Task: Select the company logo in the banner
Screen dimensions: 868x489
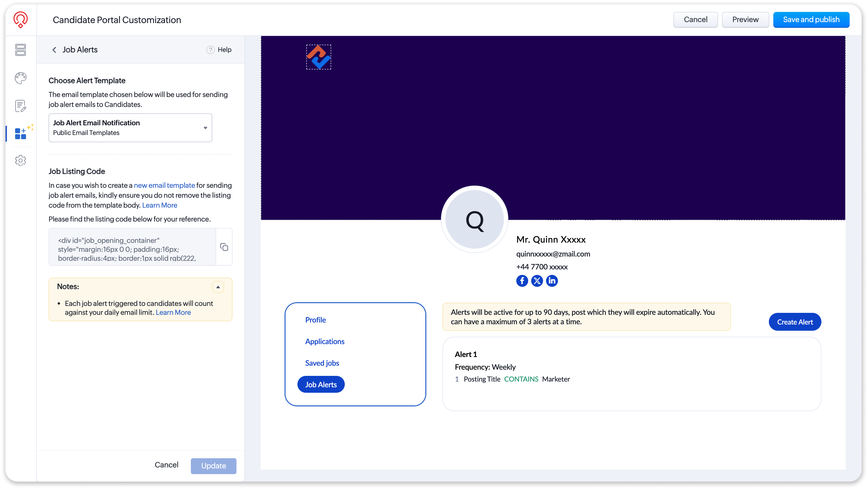Action: pyautogui.click(x=318, y=57)
